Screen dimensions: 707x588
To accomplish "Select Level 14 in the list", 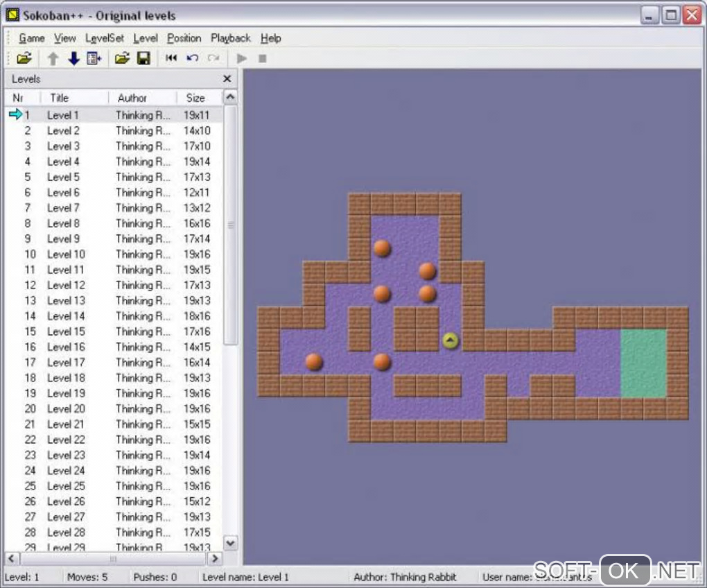I will [x=114, y=316].
